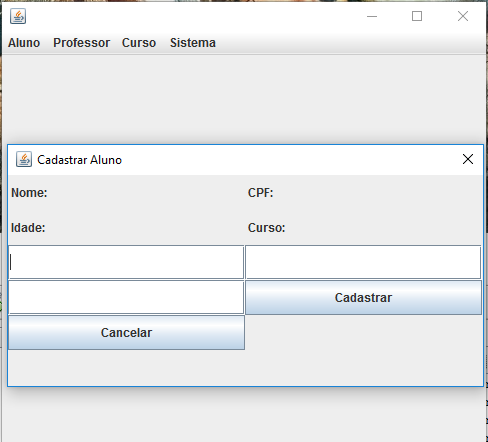This screenshot has width=488, height=442.
Task: Open the Professor menu
Action: pos(82,43)
